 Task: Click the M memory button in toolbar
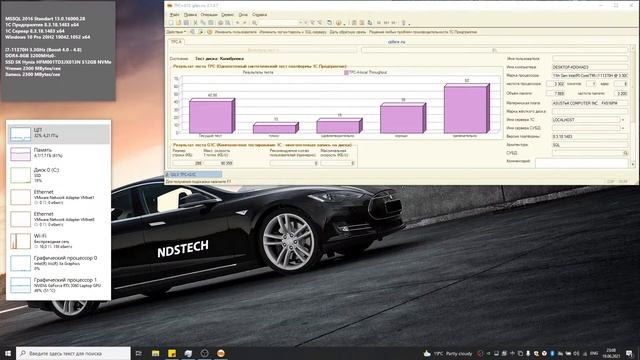tap(379, 23)
